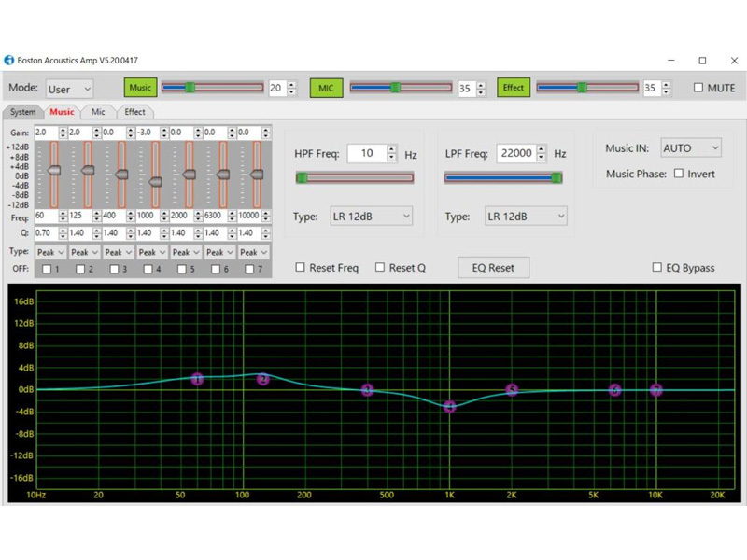The width and height of the screenshot is (747, 560).
Task: Open the LPF Type LR 12dB dropdown
Action: point(526,217)
